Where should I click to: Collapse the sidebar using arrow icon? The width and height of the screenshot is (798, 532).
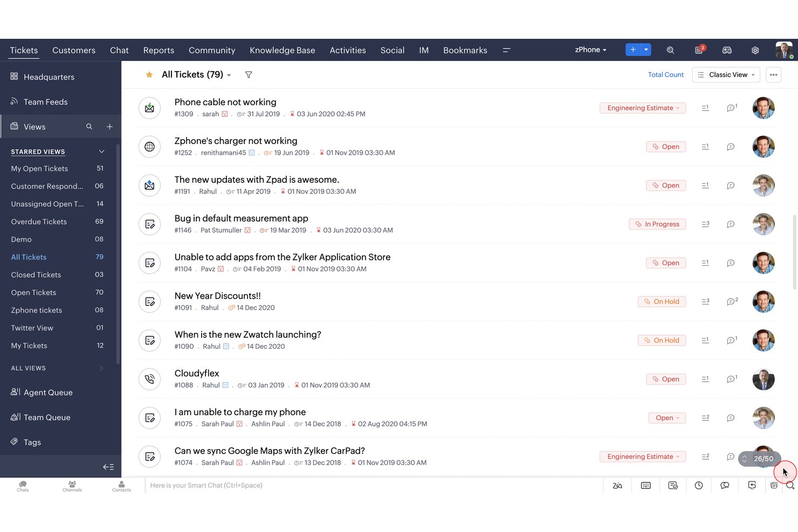[108, 467]
